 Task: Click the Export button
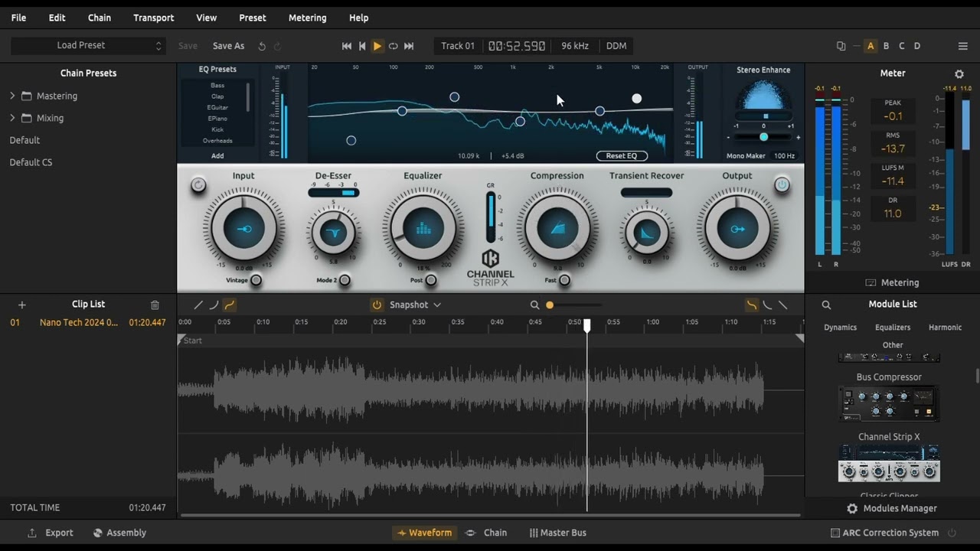click(51, 533)
